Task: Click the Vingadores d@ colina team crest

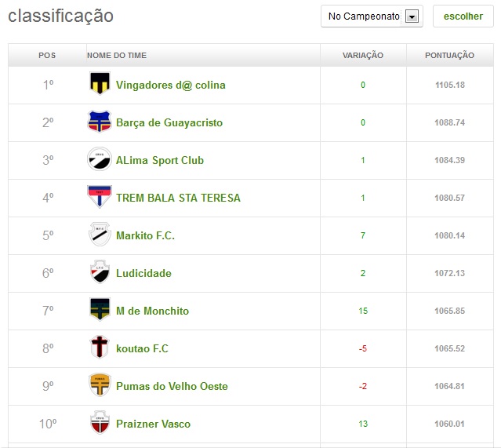Action: 100,85
